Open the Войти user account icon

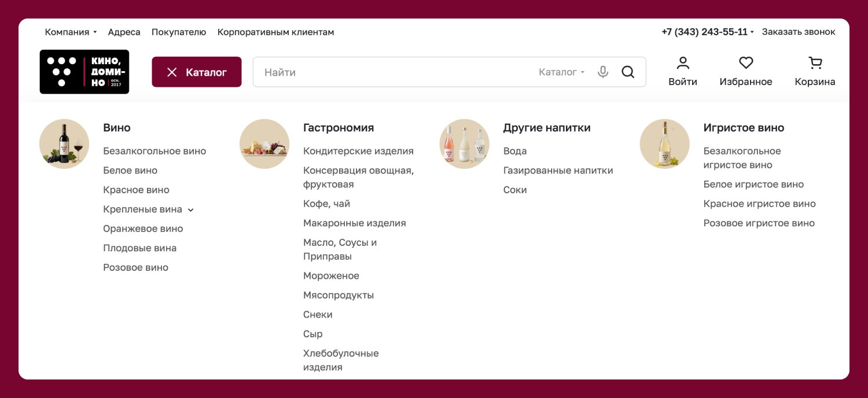click(683, 62)
